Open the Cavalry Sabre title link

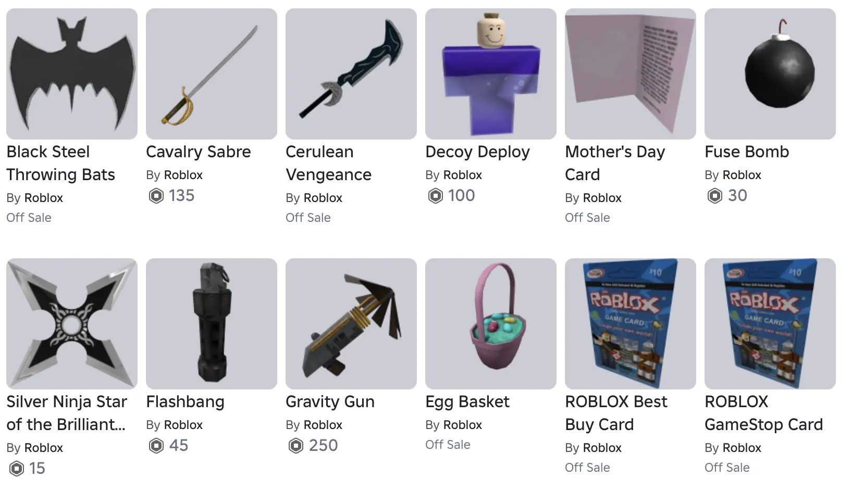(199, 152)
